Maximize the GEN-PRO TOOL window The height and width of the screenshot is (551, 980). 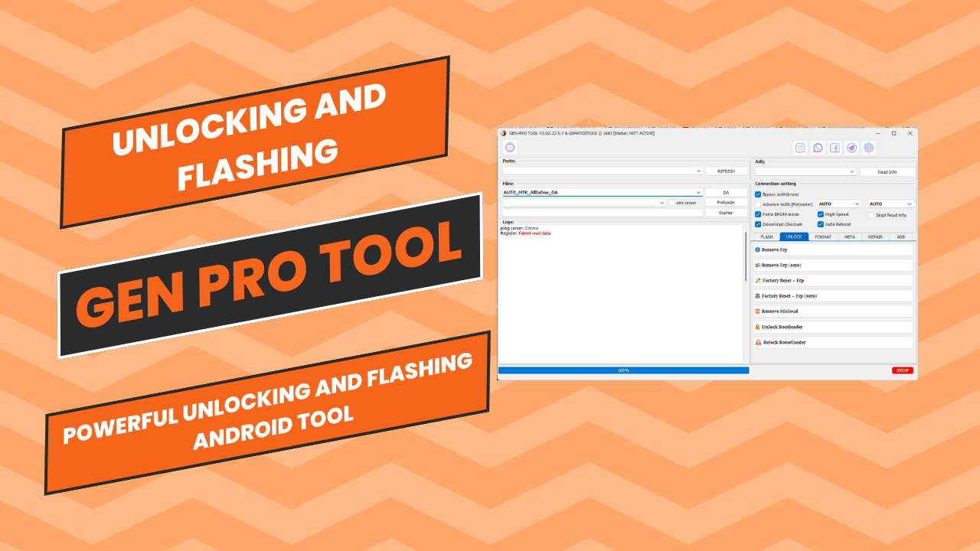(893, 133)
